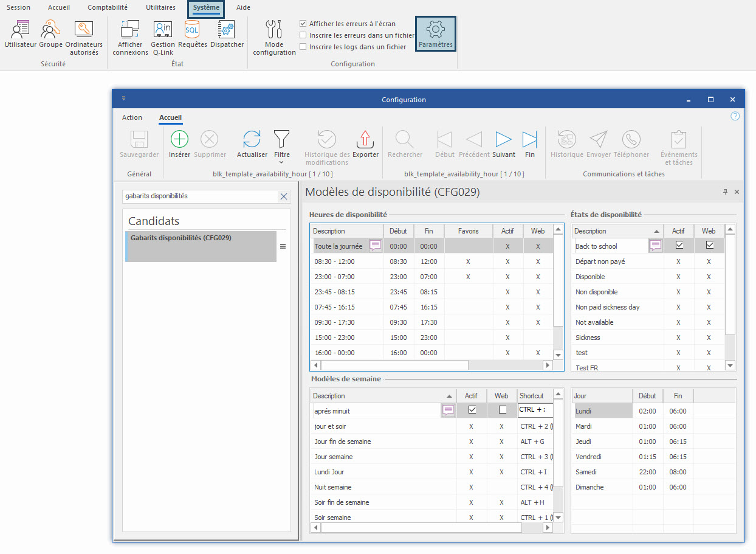Enable 'Inscrire les logs dans un fichier'
This screenshot has height=554, width=756.
(303, 47)
